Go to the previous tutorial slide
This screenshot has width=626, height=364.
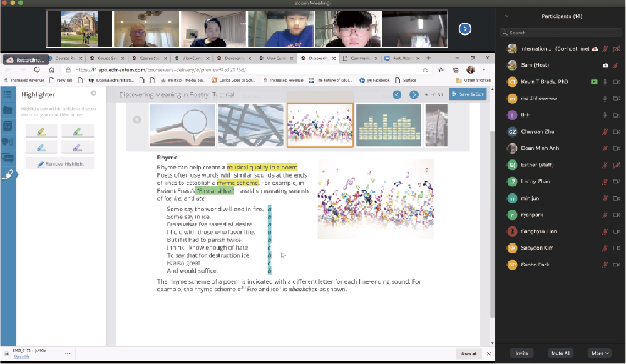(397, 94)
